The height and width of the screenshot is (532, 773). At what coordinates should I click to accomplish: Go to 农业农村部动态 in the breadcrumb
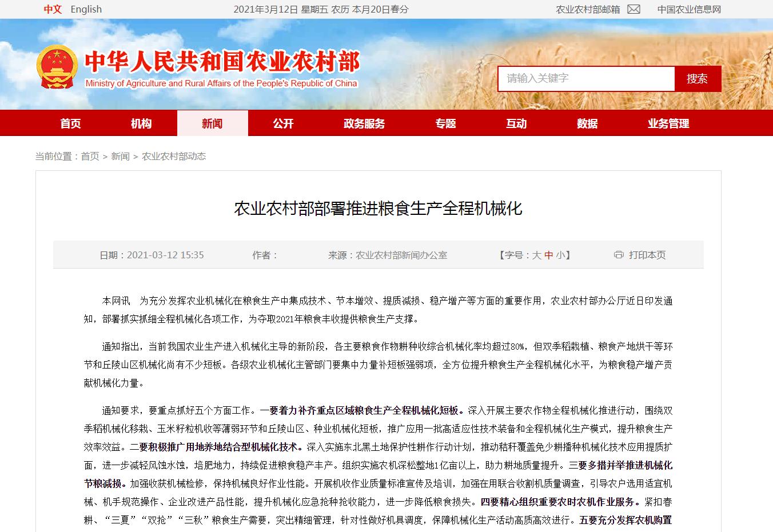174,156
